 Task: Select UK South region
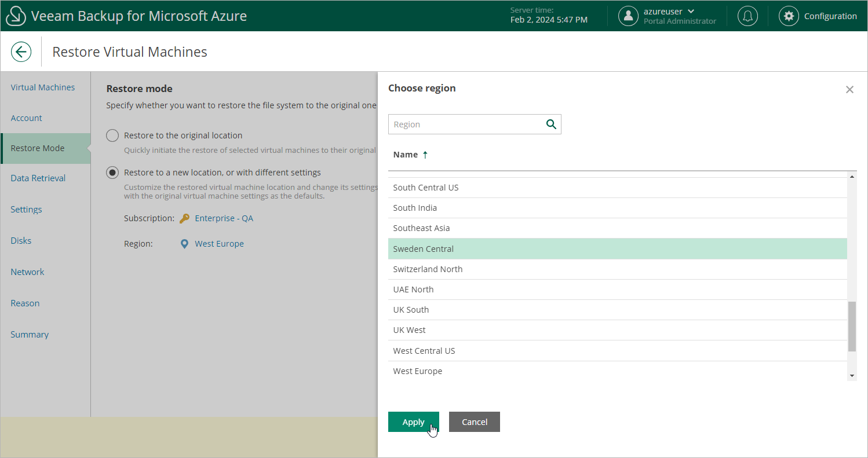click(x=618, y=310)
